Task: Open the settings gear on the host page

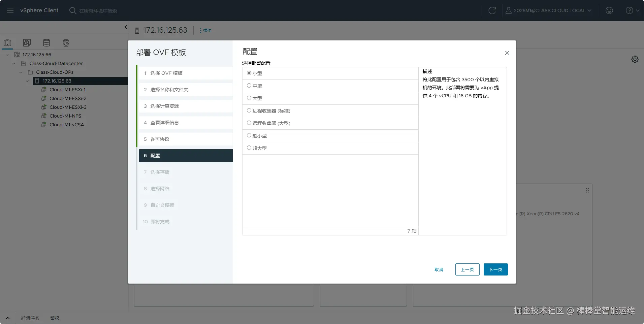Action: click(x=635, y=59)
